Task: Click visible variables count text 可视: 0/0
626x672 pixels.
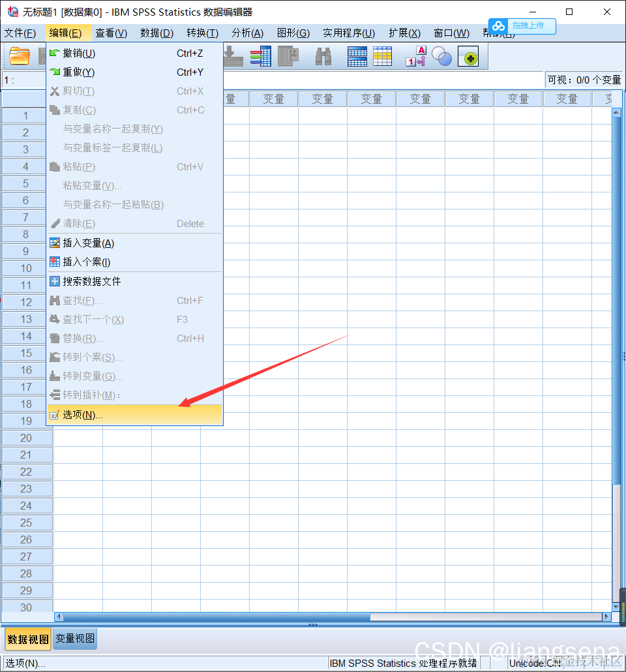Action: [584, 80]
